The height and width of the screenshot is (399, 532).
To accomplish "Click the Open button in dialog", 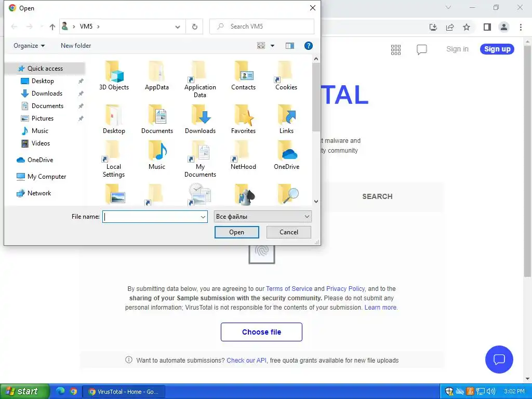I will tap(236, 232).
